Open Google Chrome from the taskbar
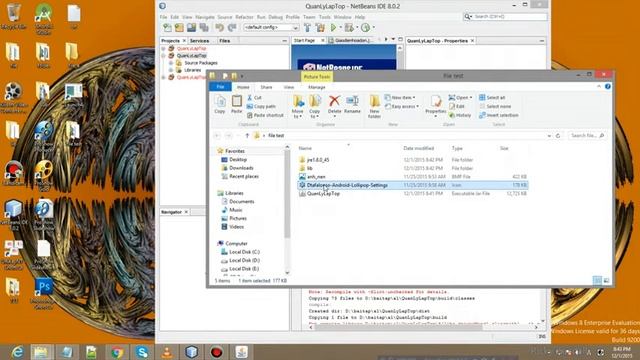The width and height of the screenshot is (640, 360). (x=117, y=352)
